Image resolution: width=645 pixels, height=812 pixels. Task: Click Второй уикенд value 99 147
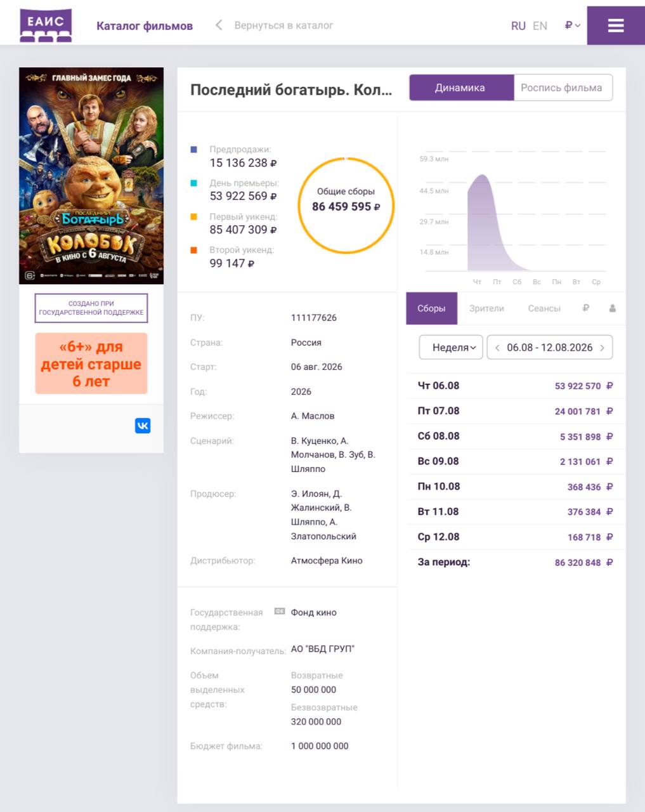231,263
